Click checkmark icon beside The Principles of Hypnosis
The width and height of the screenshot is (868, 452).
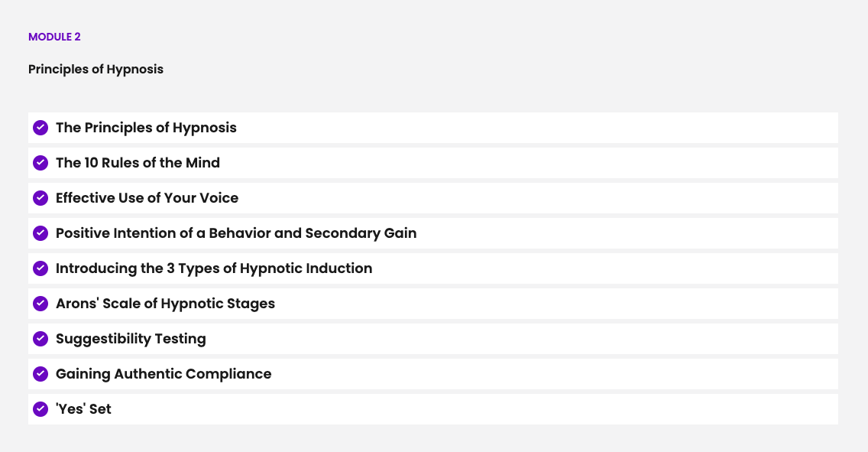(x=40, y=128)
